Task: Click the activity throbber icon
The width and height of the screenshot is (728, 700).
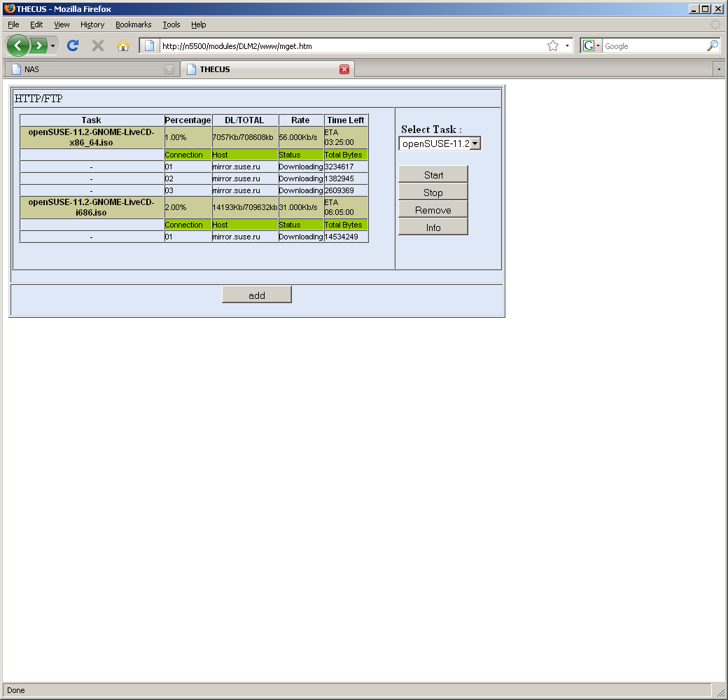Action: (715, 24)
